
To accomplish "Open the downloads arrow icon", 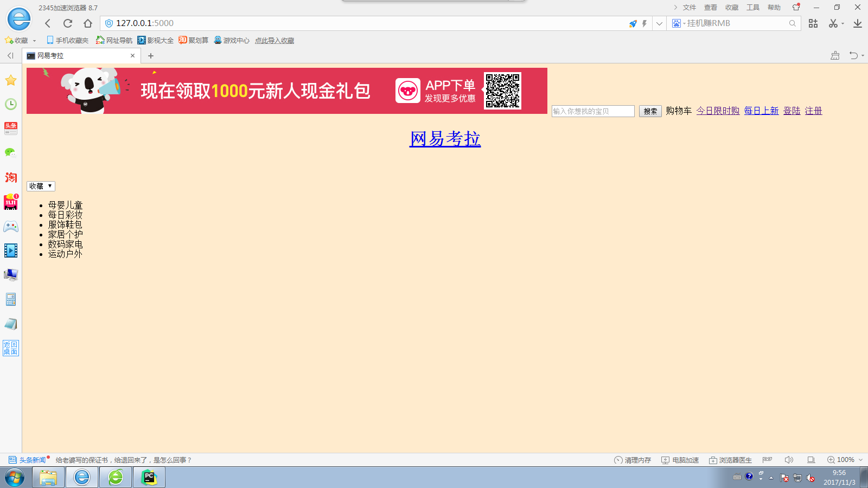I will [x=858, y=23].
